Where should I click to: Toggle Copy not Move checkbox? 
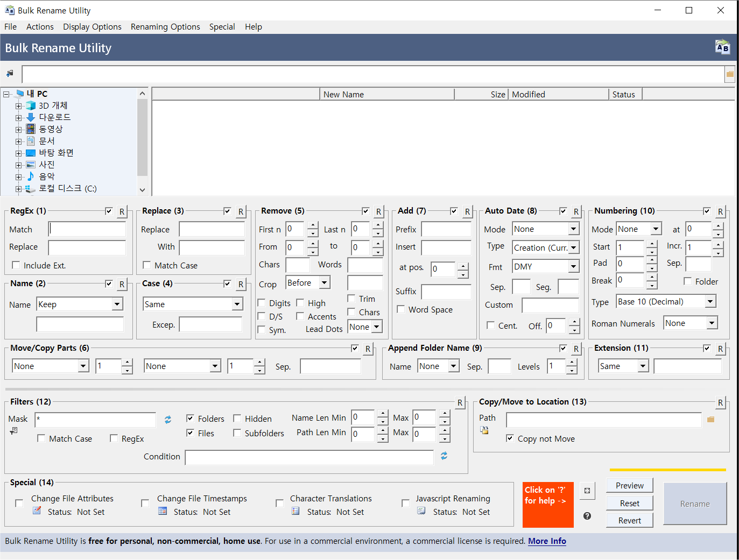(510, 438)
